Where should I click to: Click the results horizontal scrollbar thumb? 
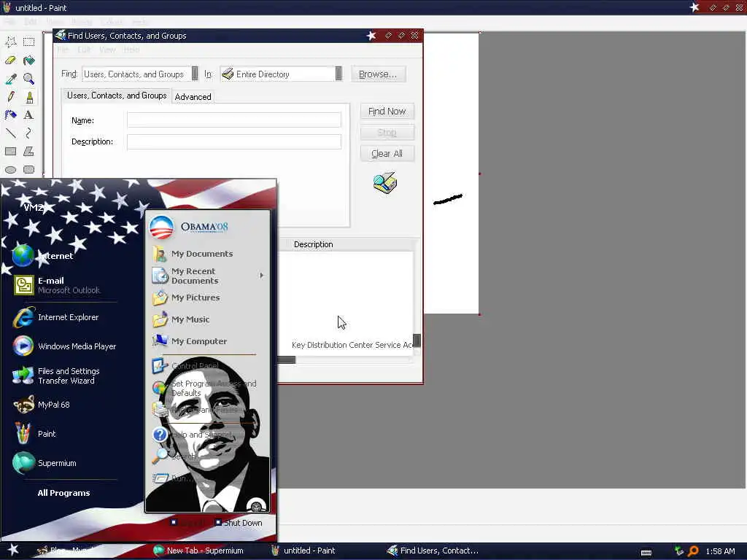(287, 360)
